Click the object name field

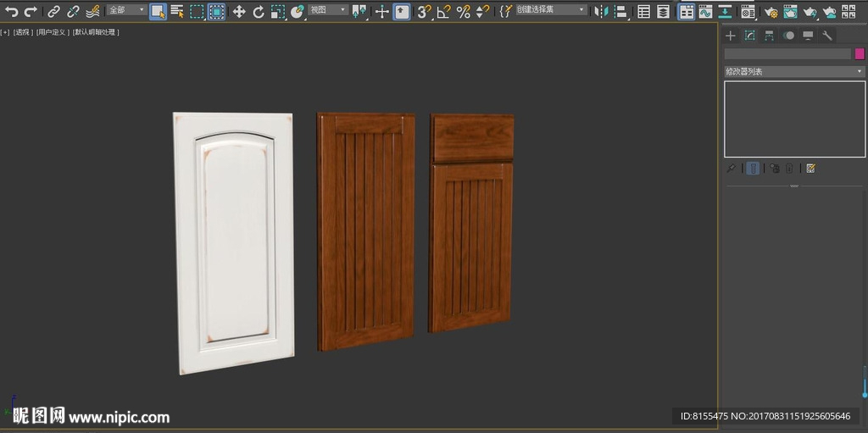tap(787, 53)
